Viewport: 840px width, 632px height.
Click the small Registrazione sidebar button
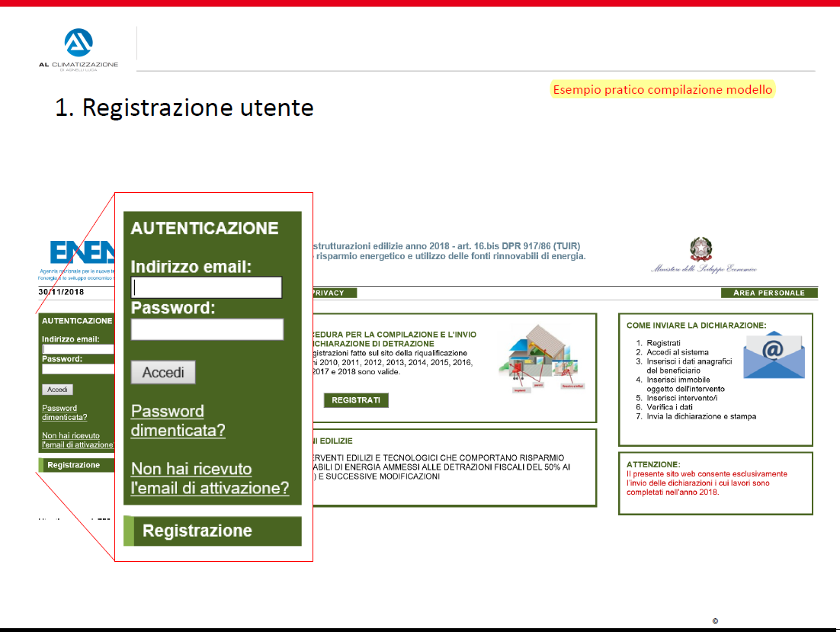[77, 465]
